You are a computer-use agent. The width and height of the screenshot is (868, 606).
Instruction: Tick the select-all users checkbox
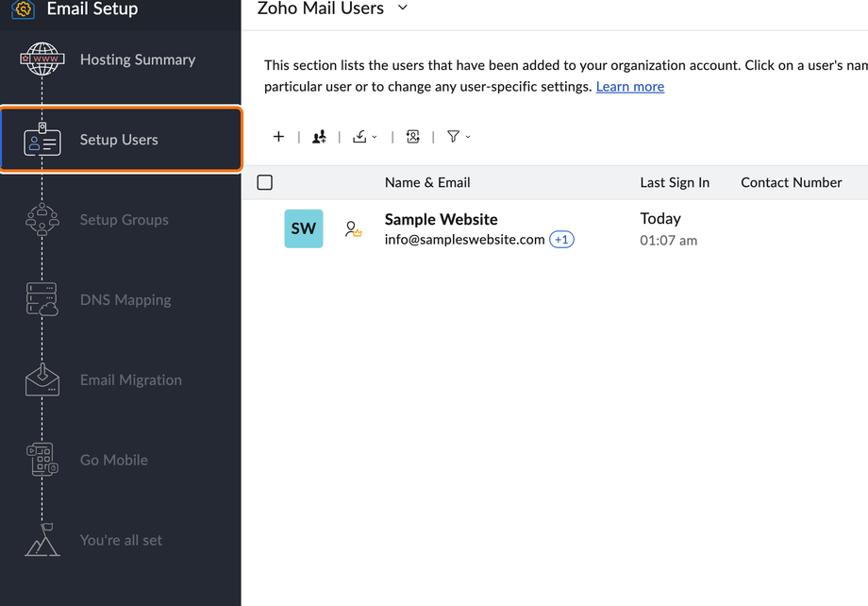[264, 182]
